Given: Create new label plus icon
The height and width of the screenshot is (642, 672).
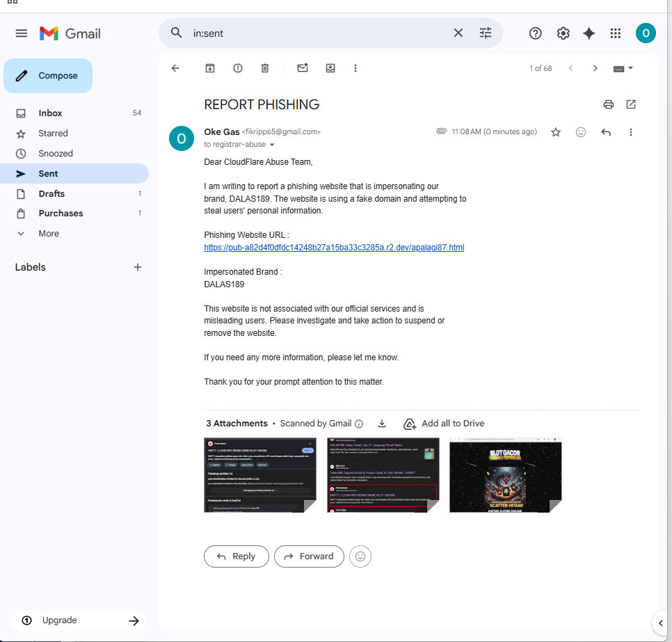Looking at the screenshot, I should (138, 267).
